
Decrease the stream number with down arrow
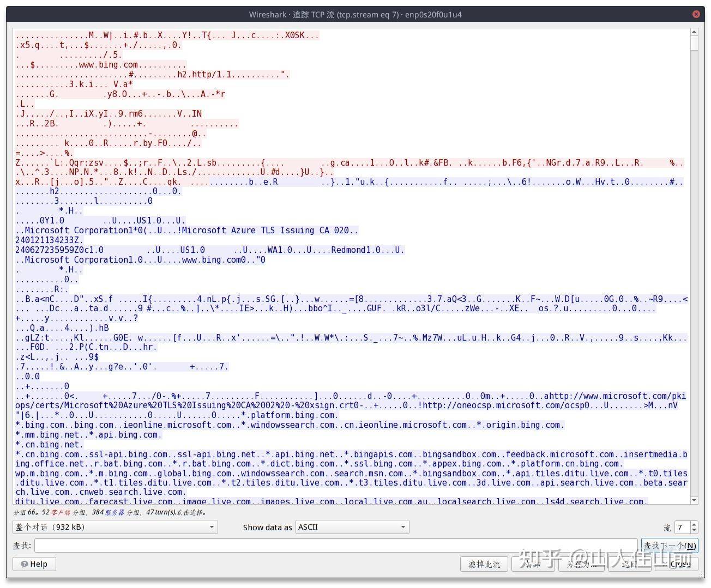[694, 530]
